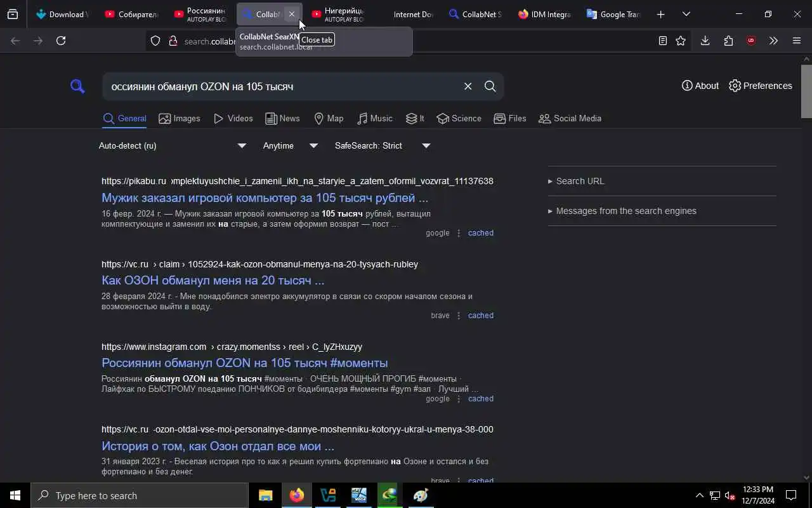Switch to the Собиратель YouTube tab
The width and height of the screenshot is (812, 508).
click(x=131, y=14)
